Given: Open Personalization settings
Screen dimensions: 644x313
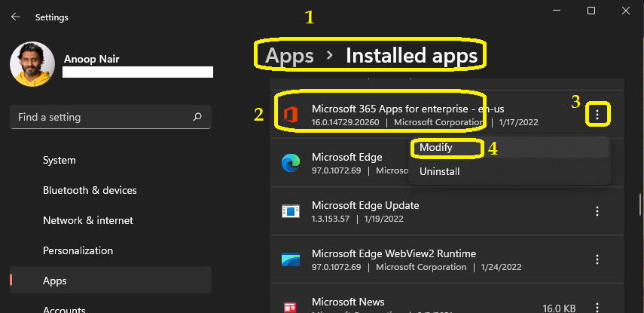Looking at the screenshot, I should point(78,250).
